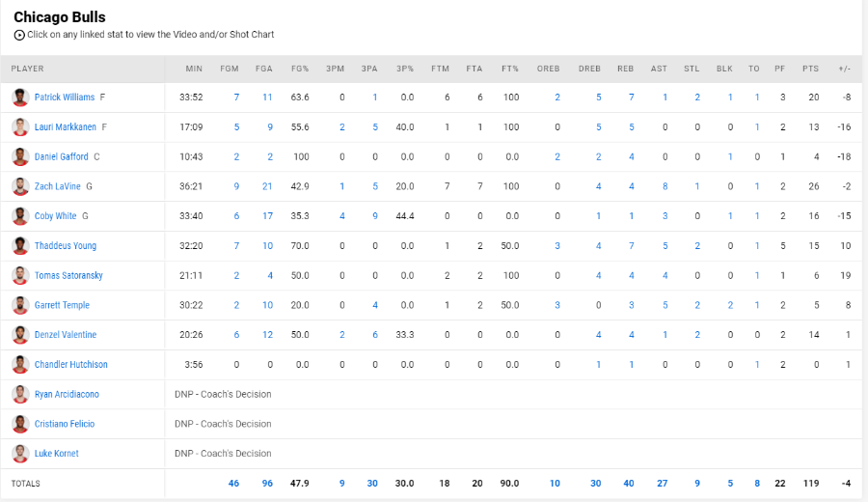Image resolution: width=868 pixels, height=502 pixels.
Task: View Zach LaVine's 8 assists
Action: (665, 186)
